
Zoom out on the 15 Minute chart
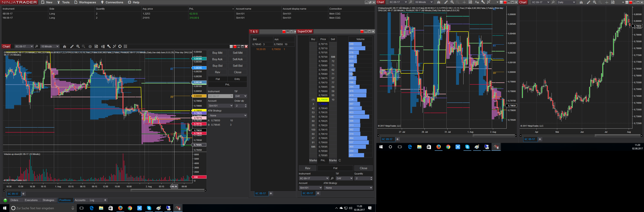coord(84,46)
